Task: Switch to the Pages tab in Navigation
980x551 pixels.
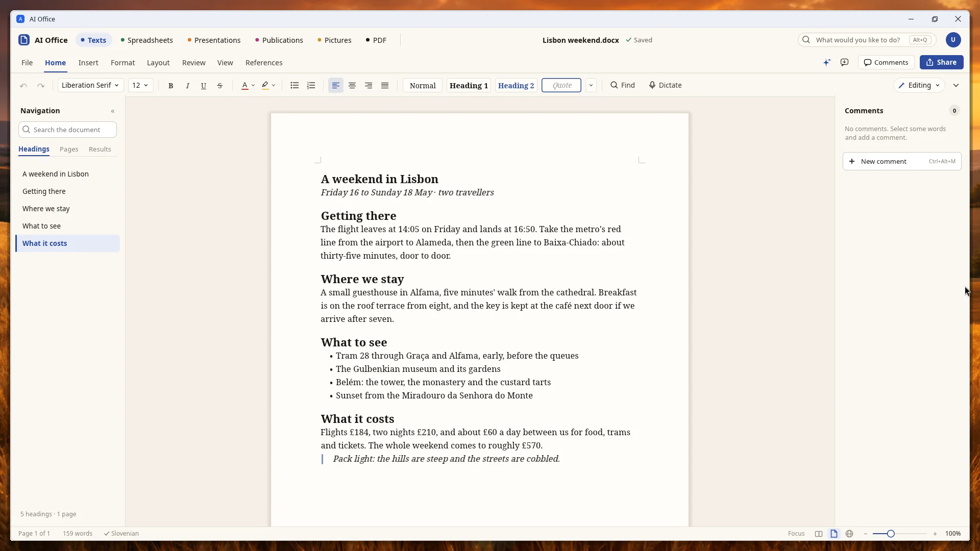Action: [x=69, y=149]
